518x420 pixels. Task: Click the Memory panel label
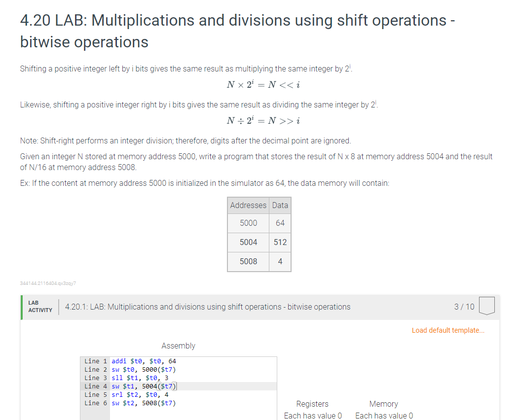pyautogui.click(x=384, y=404)
